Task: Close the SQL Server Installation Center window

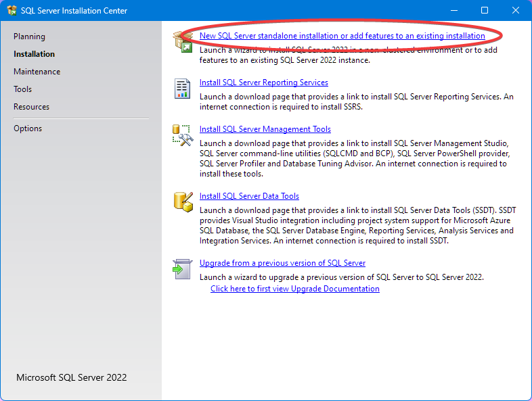Action: [x=515, y=11]
